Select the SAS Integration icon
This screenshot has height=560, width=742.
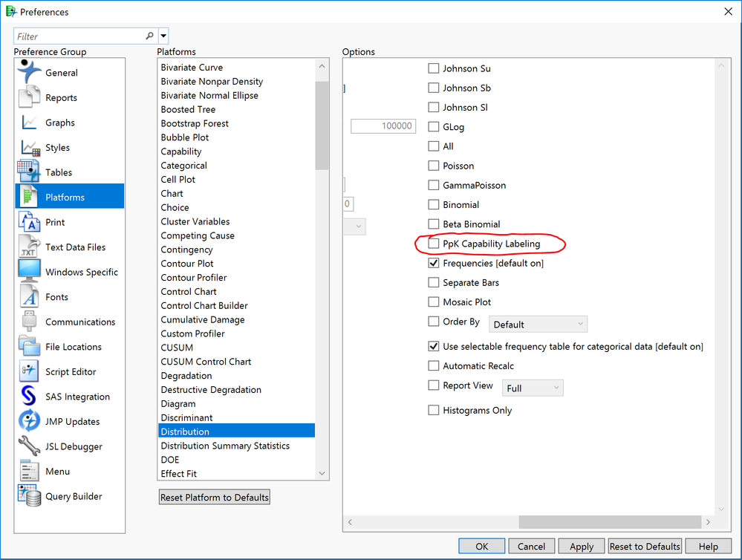click(x=29, y=396)
